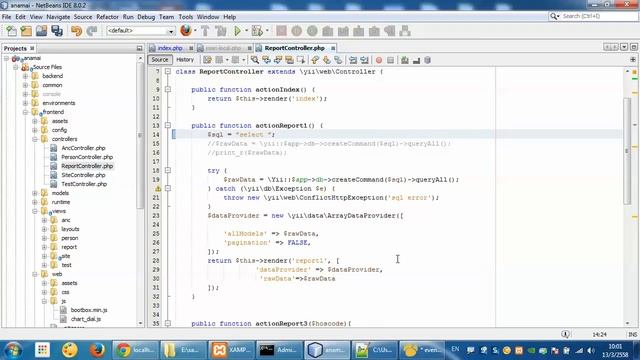640x360 pixels.
Task: Click the INS insert mode indicator
Action: (x=633, y=334)
